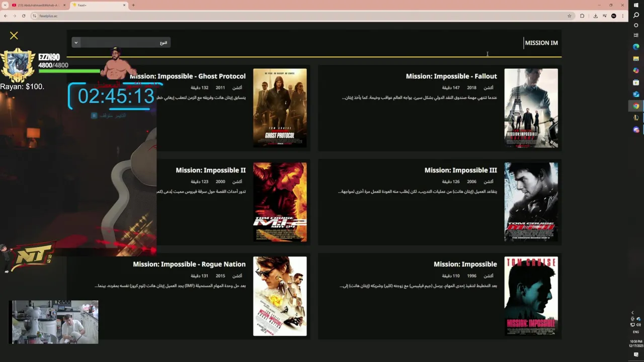644x362 pixels.
Task: Close the YouTube browser tab
Action: click(64, 5)
